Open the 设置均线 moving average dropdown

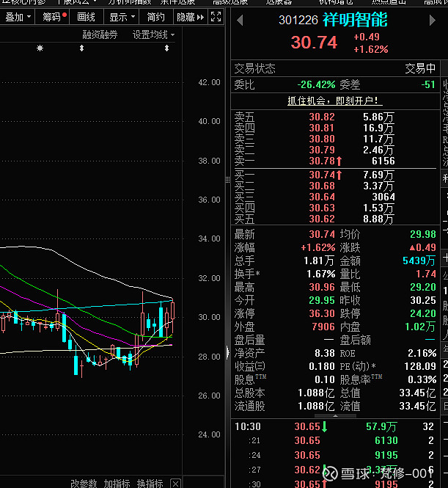(x=153, y=34)
